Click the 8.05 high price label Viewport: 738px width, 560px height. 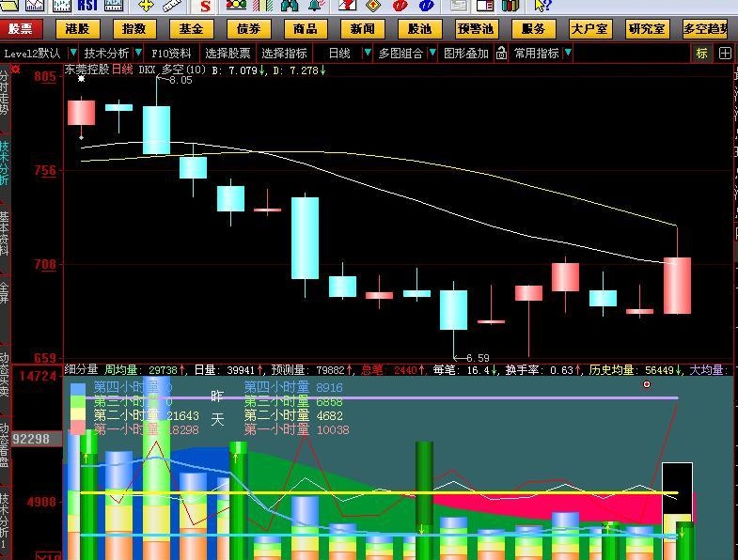[x=181, y=80]
